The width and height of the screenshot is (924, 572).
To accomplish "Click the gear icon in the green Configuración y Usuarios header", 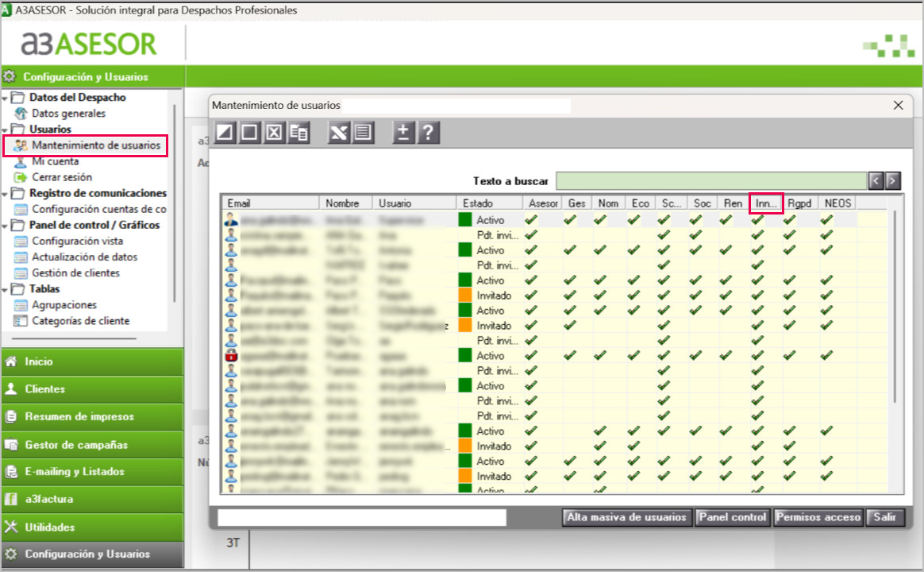I will (10, 76).
